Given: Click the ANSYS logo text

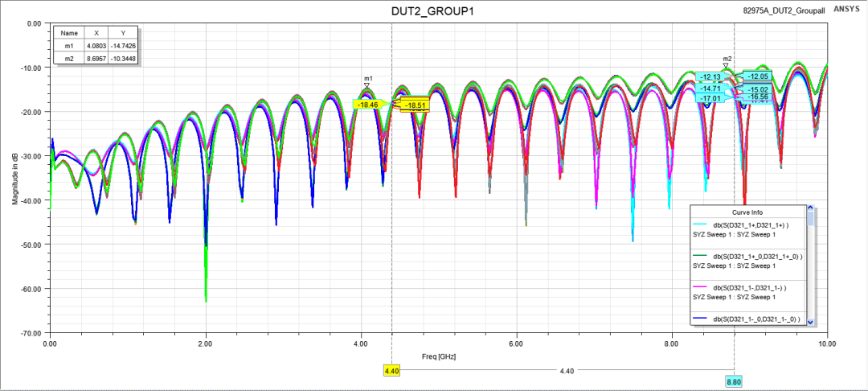Looking at the screenshot, I should click(x=845, y=10).
